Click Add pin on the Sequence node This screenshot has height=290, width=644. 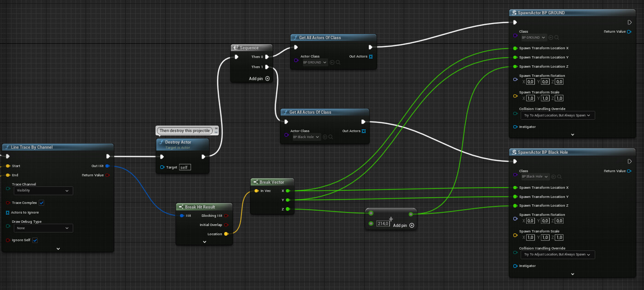tap(259, 79)
